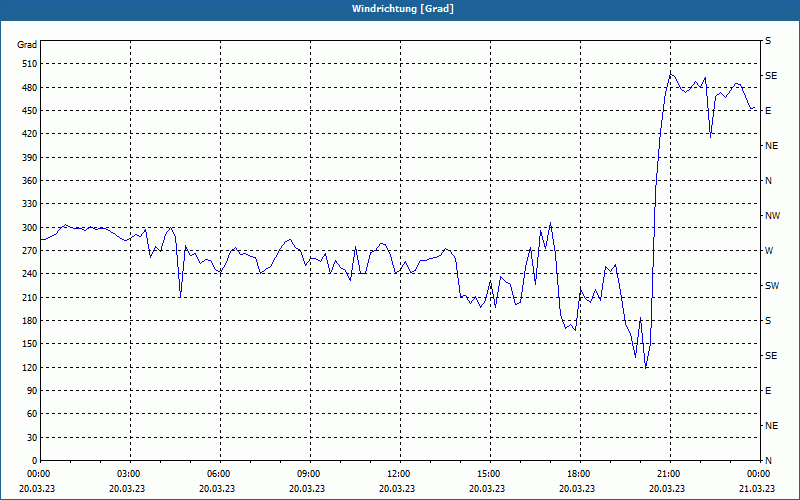This screenshot has width=800, height=500.
Task: Click the Windrichtung [Grad] chart title
Action: coord(403,9)
